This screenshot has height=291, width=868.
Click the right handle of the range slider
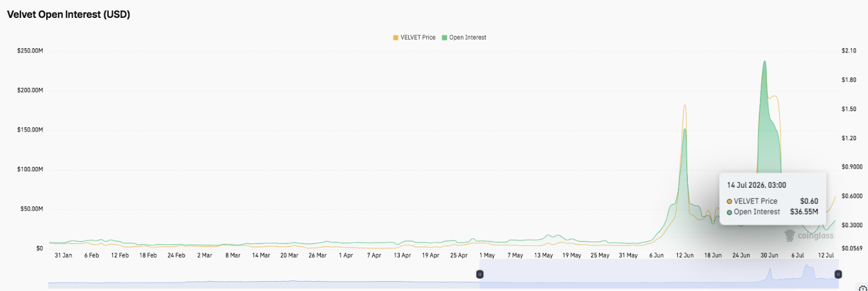pos(838,274)
